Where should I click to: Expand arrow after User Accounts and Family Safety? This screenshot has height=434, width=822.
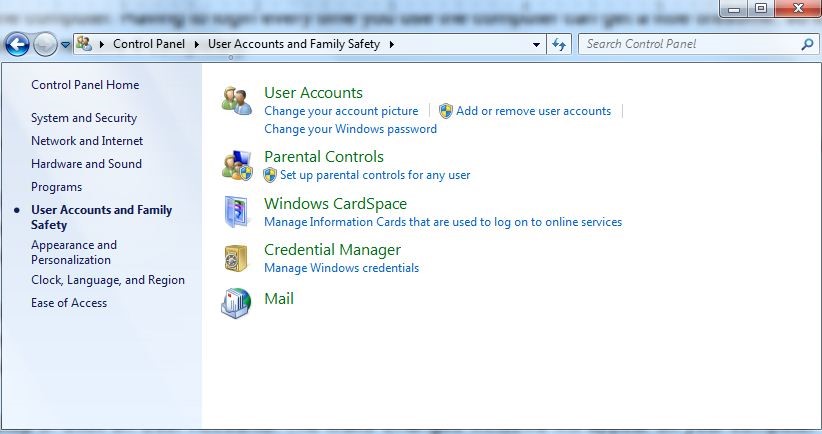[x=392, y=45]
